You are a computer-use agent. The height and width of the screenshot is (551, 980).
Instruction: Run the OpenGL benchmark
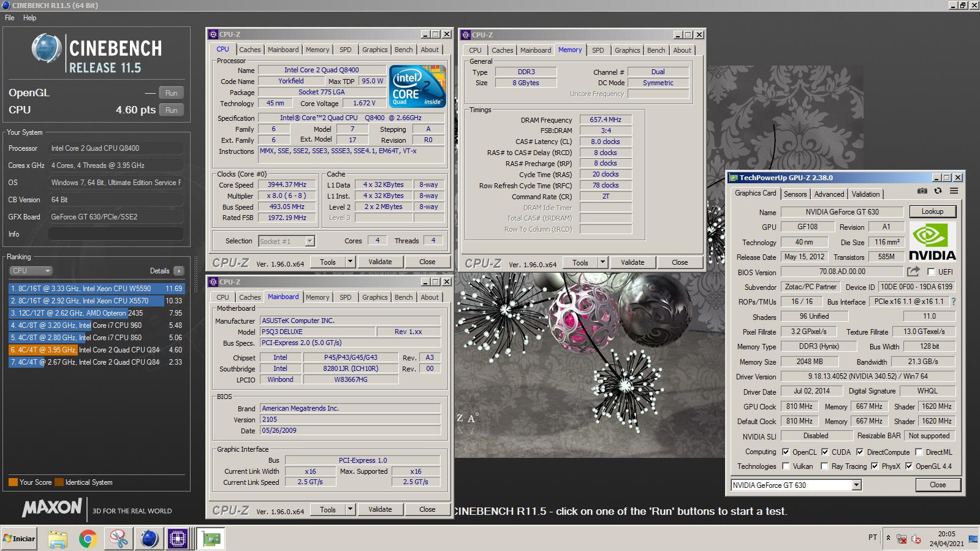(172, 93)
